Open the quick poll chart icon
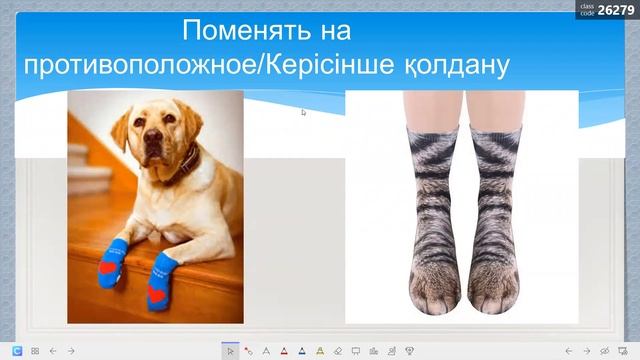This screenshot has height=360, width=640. pyautogui.click(x=374, y=351)
